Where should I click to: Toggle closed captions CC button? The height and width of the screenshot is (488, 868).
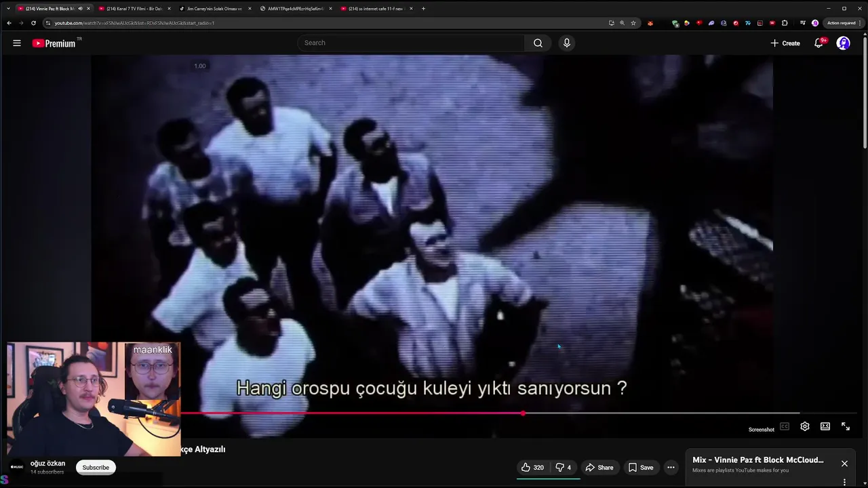point(785,426)
